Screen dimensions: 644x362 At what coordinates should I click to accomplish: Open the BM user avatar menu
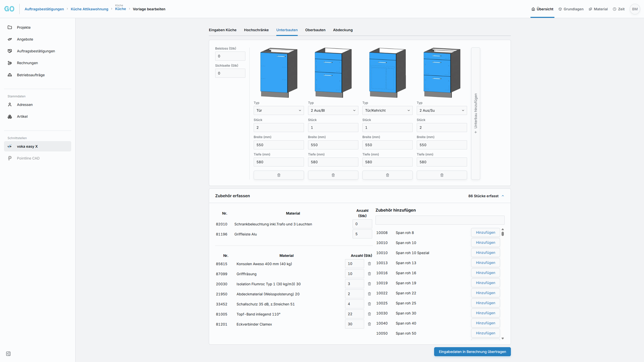pos(635,9)
